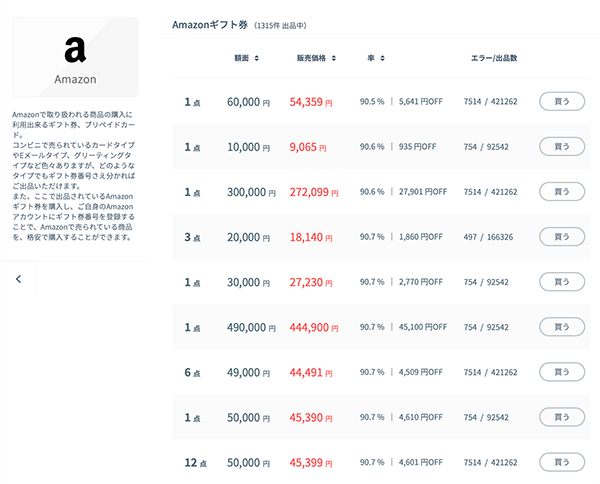
Task: Click the 6点 quantity cell
Action: click(x=192, y=373)
